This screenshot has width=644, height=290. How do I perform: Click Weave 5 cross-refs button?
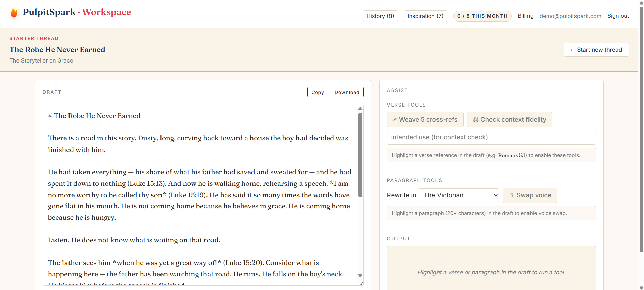pyautogui.click(x=425, y=120)
